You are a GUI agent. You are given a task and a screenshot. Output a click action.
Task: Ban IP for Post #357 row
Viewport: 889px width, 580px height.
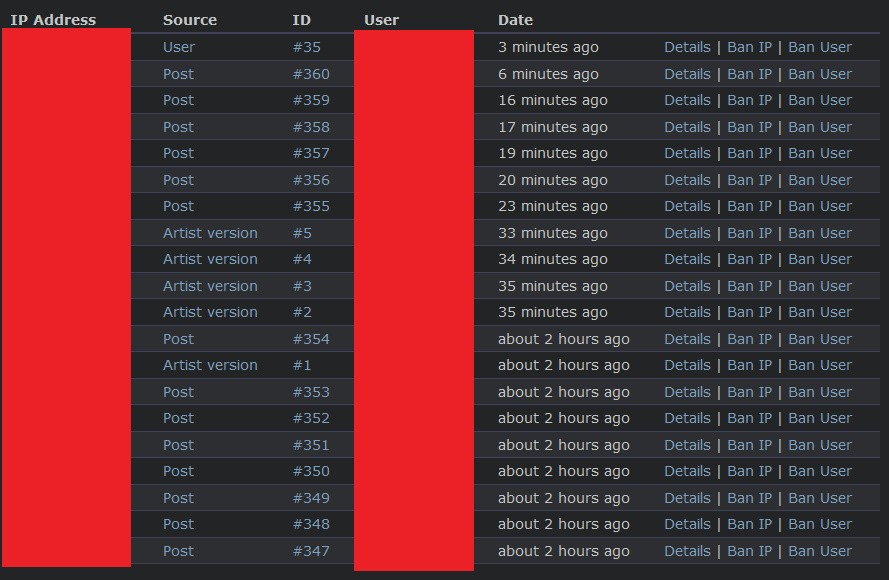(750, 153)
